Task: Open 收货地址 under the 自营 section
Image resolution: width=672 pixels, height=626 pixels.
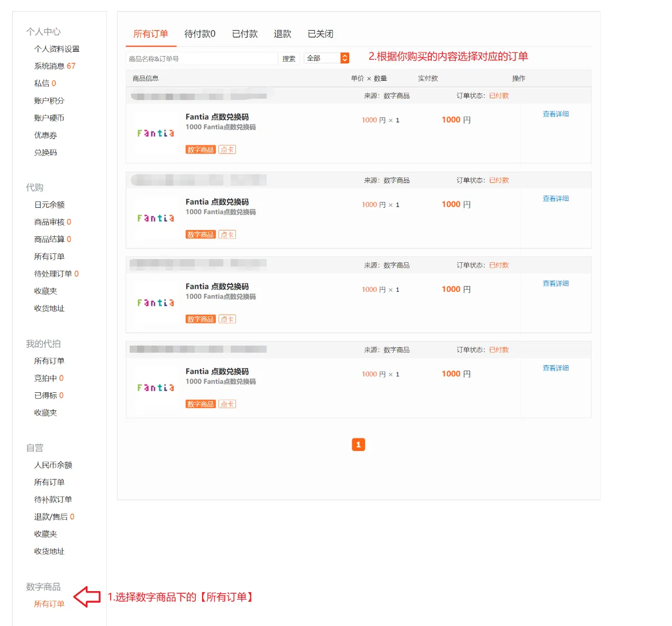Action: [49, 551]
